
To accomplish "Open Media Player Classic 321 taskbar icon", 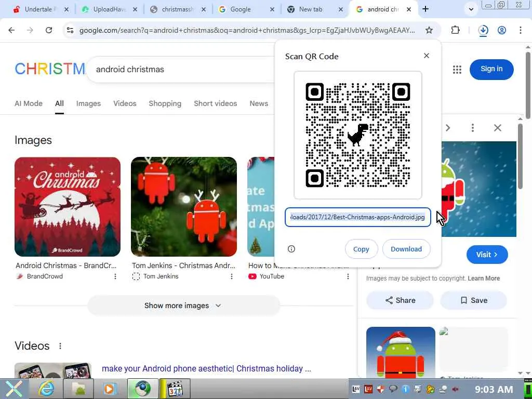I will [x=175, y=389].
